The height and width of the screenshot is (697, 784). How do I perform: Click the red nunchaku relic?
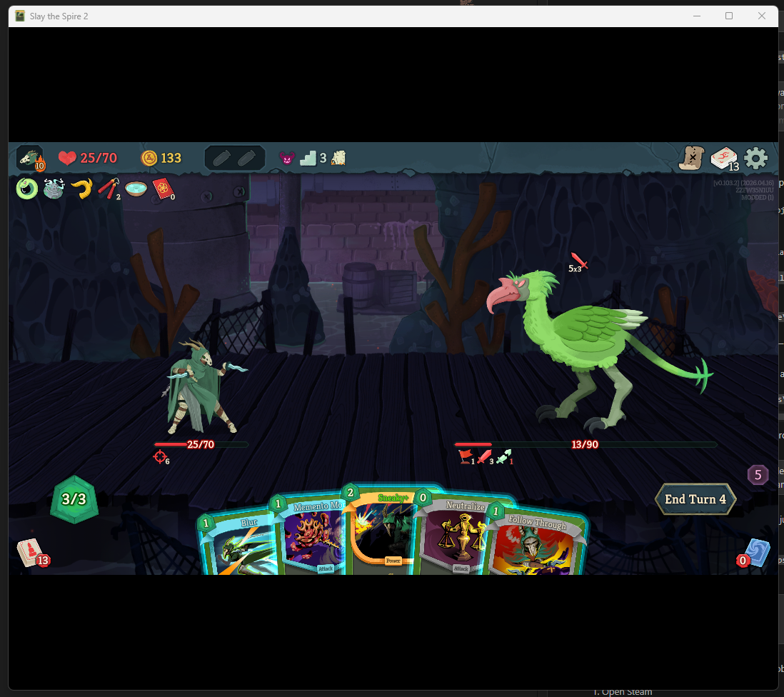click(108, 189)
